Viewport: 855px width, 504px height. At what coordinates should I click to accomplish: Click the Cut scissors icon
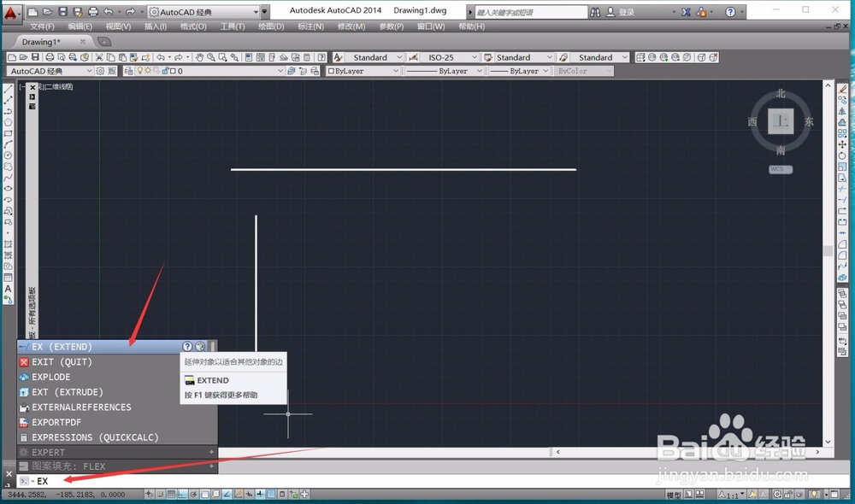point(99,57)
